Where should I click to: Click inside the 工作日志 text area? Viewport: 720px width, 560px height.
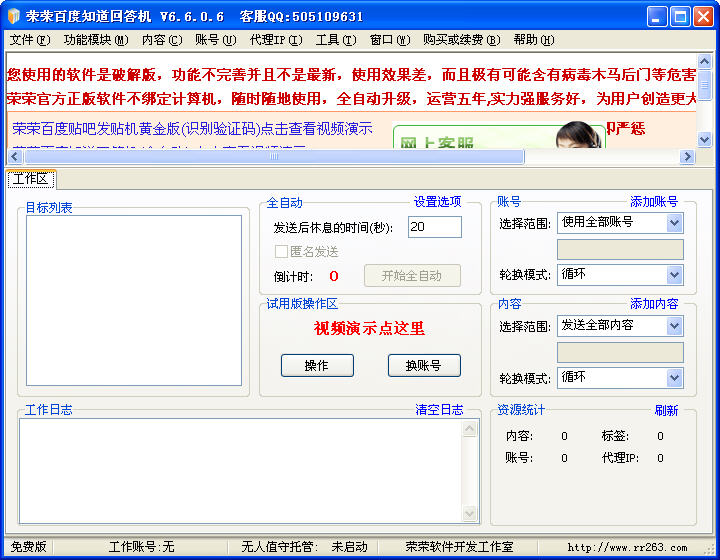[x=241, y=471]
